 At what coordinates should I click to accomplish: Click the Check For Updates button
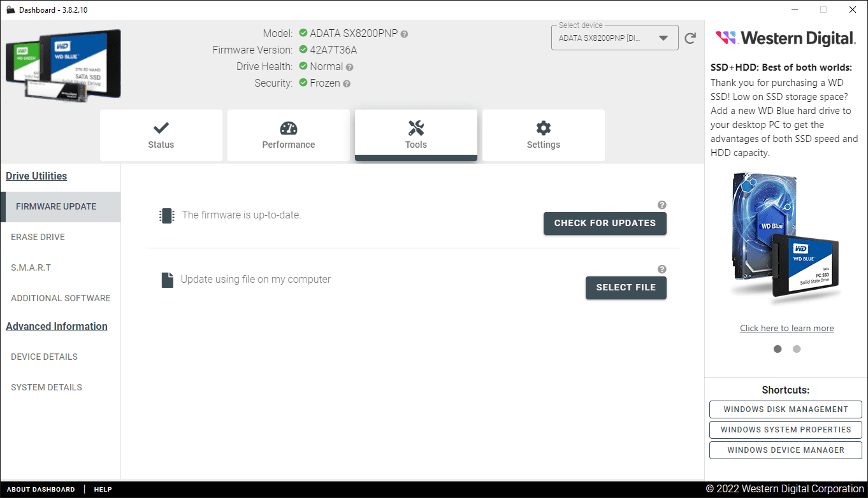605,224
